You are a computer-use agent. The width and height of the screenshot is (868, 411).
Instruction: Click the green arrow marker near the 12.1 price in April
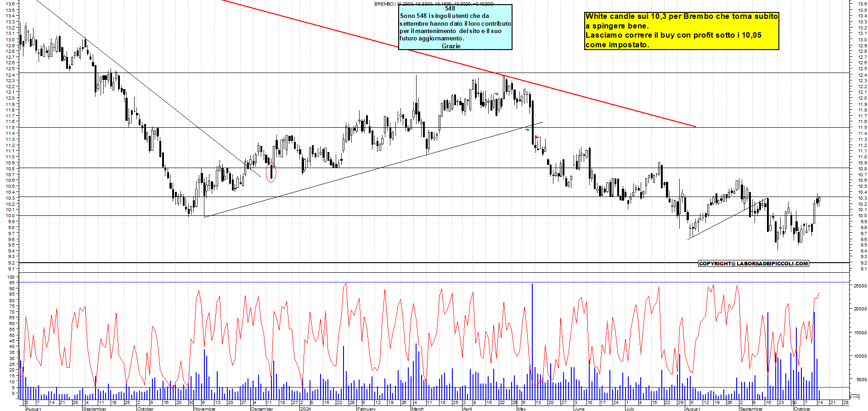(x=496, y=94)
